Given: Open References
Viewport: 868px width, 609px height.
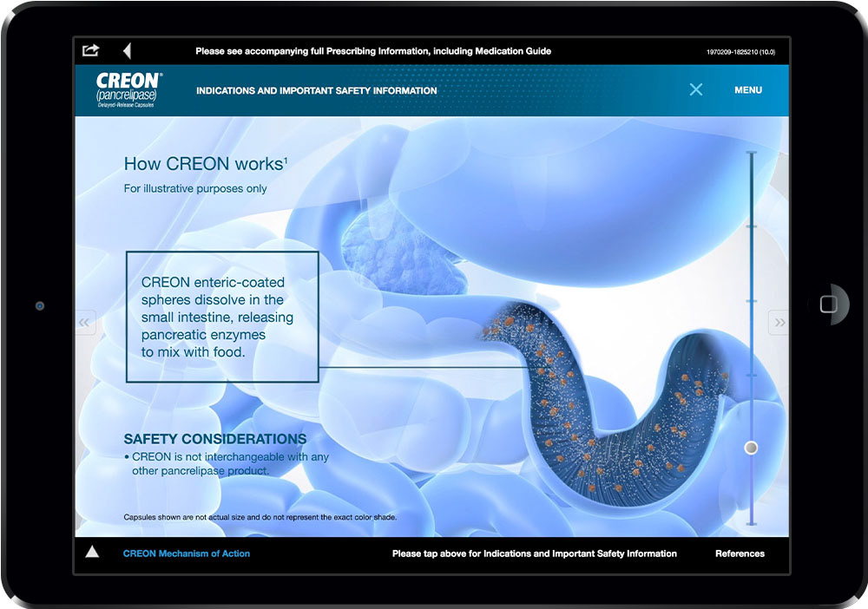Looking at the screenshot, I should [740, 553].
